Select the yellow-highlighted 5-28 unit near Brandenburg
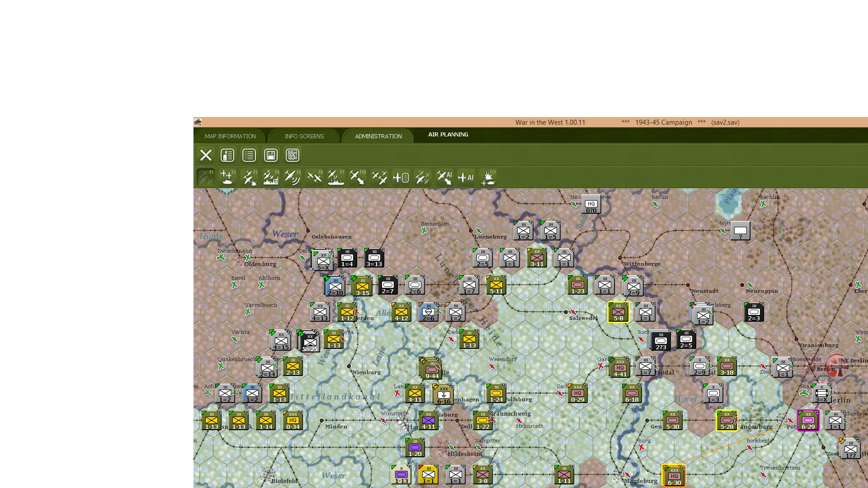This screenshot has width=868, height=488. tap(726, 421)
